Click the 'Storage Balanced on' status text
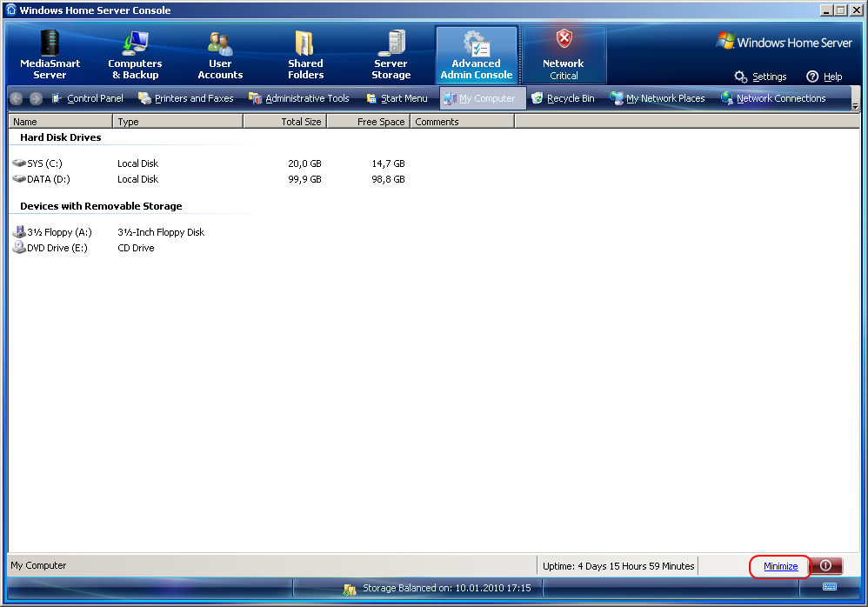 click(447, 588)
